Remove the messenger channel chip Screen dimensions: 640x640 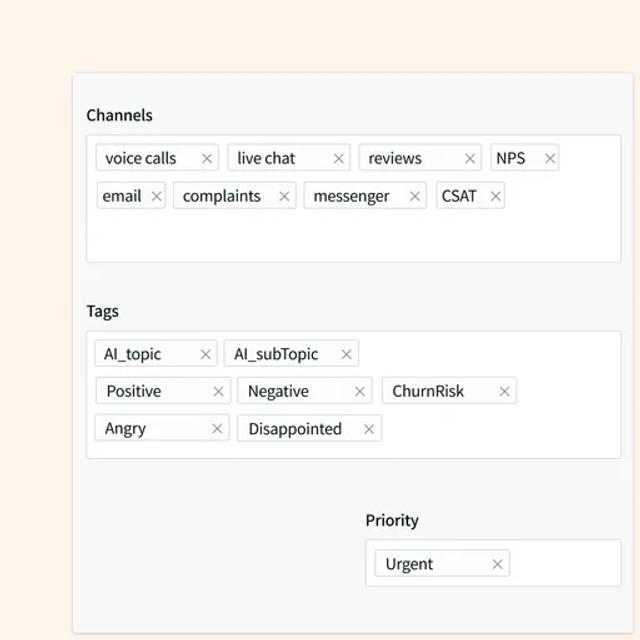pyautogui.click(x=415, y=196)
